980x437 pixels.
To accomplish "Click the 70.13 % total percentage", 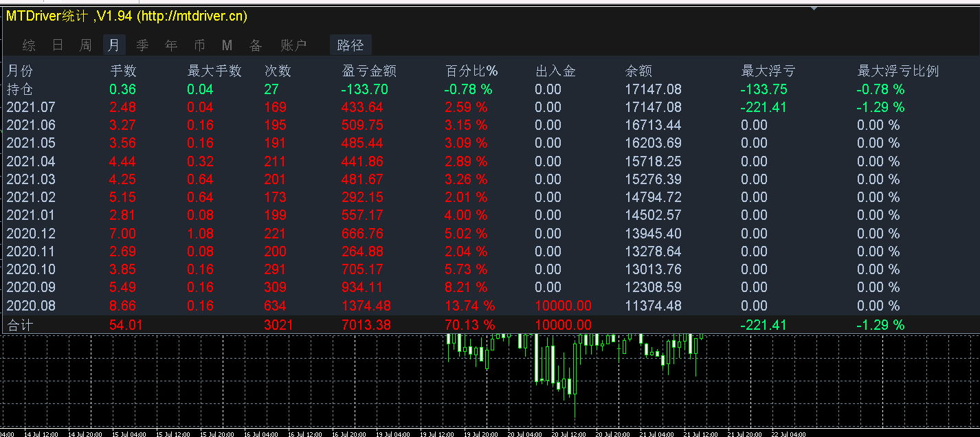I will tap(469, 325).
